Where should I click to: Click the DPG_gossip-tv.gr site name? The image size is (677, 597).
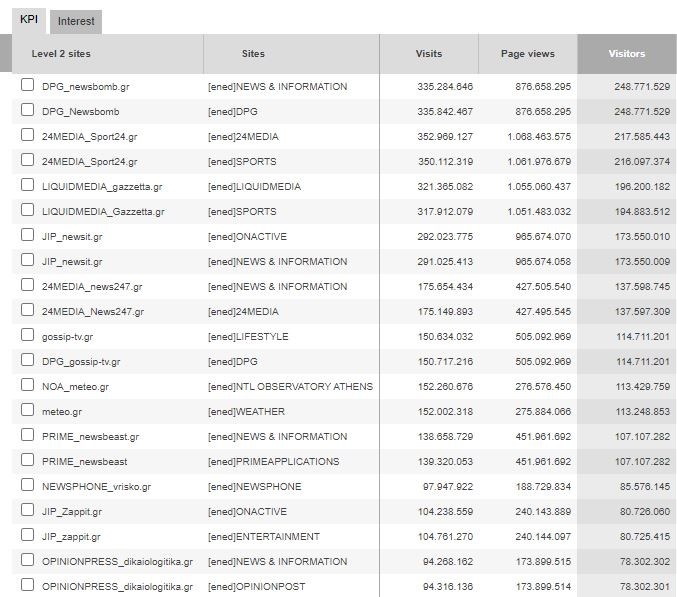81,362
